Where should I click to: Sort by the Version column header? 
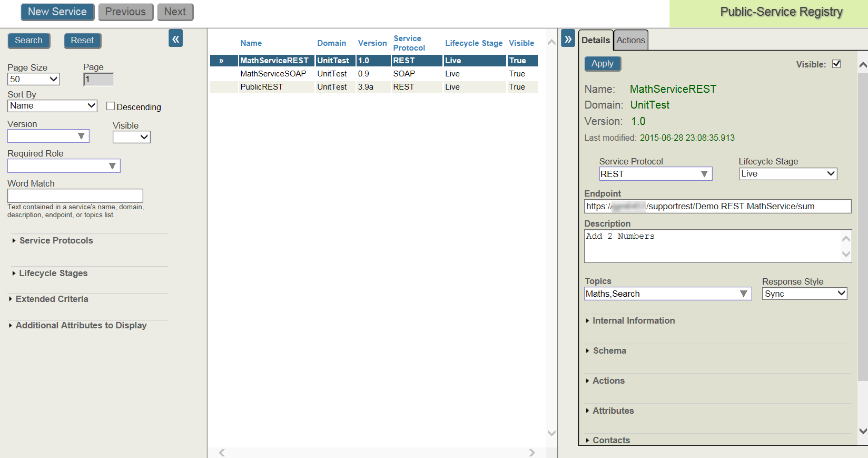point(372,43)
